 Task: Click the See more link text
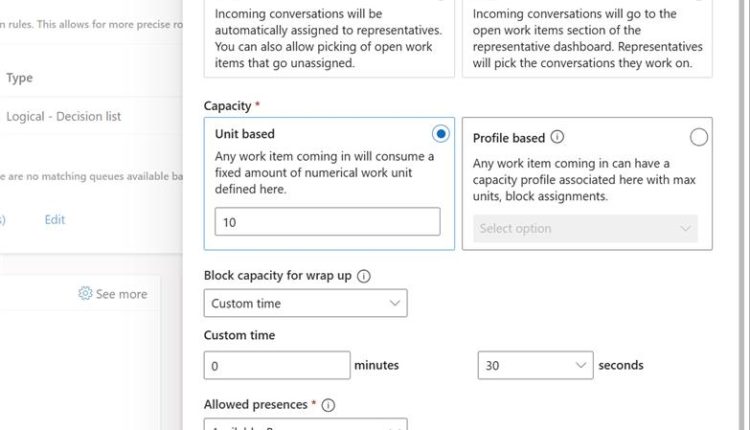pyautogui.click(x=121, y=294)
